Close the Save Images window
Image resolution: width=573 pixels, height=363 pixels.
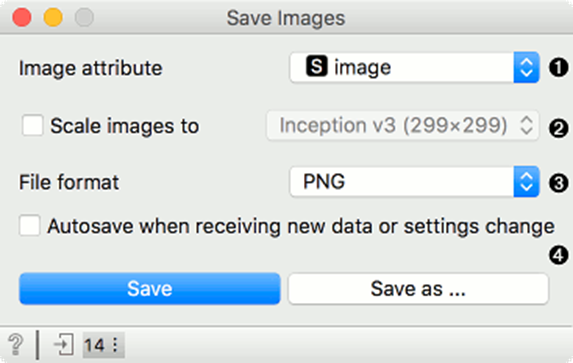click(x=22, y=17)
